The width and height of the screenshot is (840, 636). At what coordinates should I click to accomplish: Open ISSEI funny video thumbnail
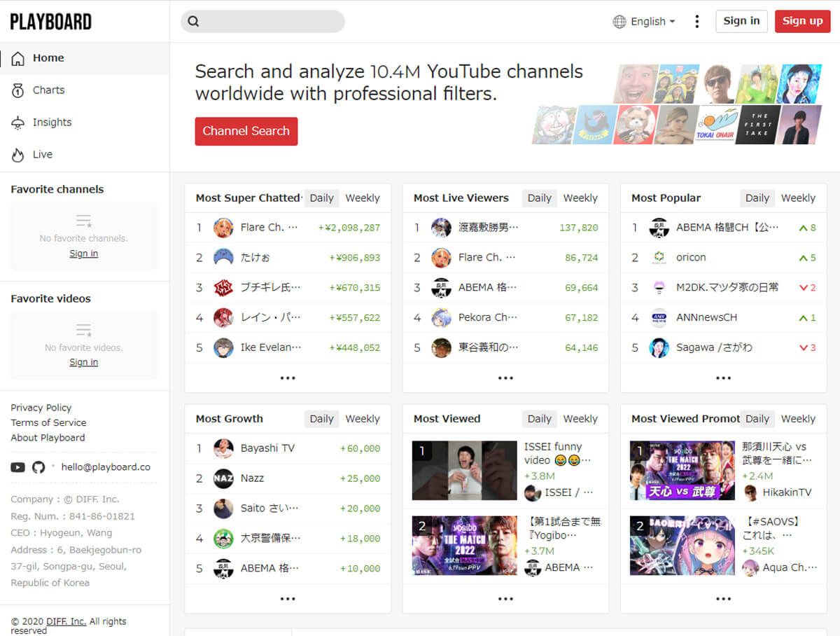pos(465,470)
